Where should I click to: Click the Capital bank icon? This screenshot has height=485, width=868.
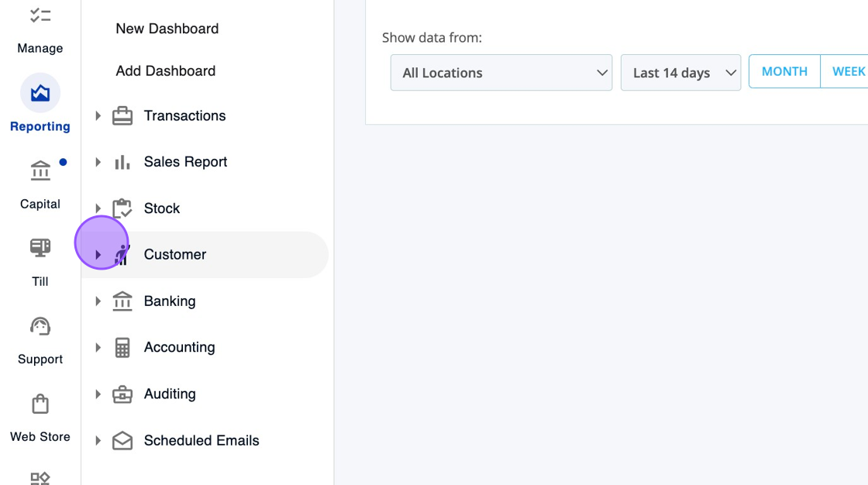40,170
